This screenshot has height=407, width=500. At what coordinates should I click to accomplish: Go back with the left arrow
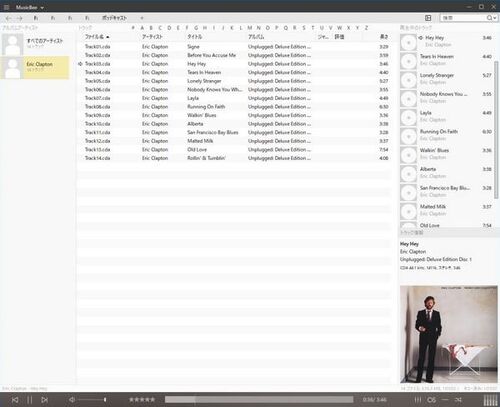(9, 18)
